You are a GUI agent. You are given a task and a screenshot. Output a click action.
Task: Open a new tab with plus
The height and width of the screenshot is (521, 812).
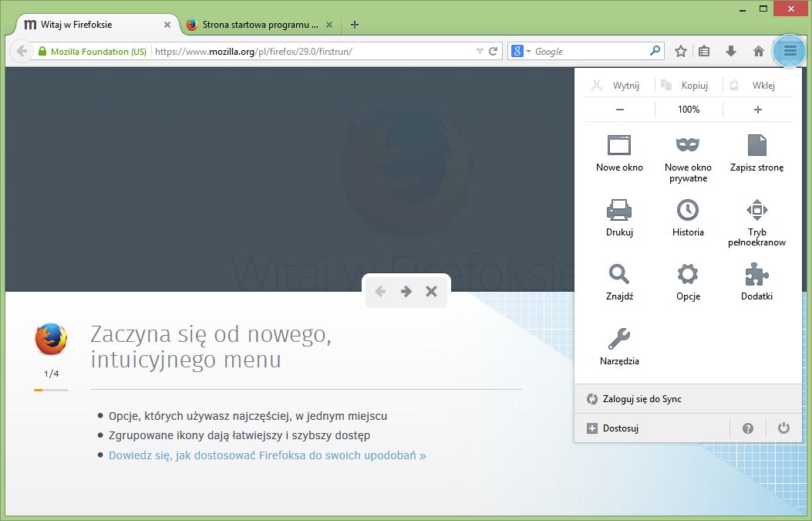click(354, 25)
